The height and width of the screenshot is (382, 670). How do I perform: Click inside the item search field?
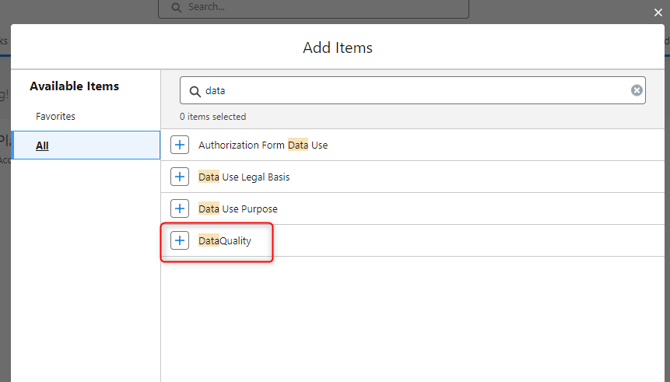[x=412, y=90]
